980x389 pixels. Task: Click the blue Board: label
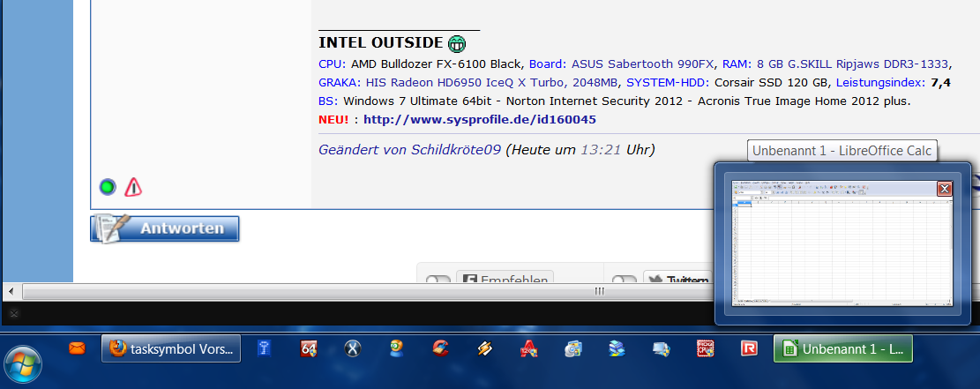click(x=549, y=64)
